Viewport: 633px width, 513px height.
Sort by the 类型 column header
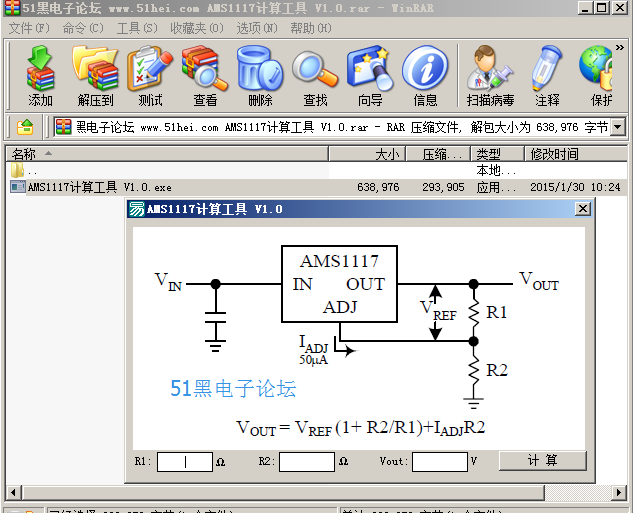pyautogui.click(x=497, y=154)
